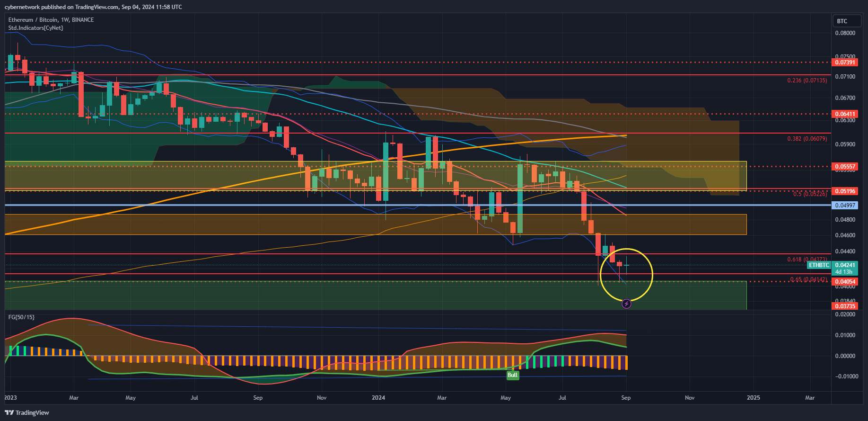Click the 0.00000 oscillator scale value
The height and width of the screenshot is (421, 868).
(x=845, y=356)
